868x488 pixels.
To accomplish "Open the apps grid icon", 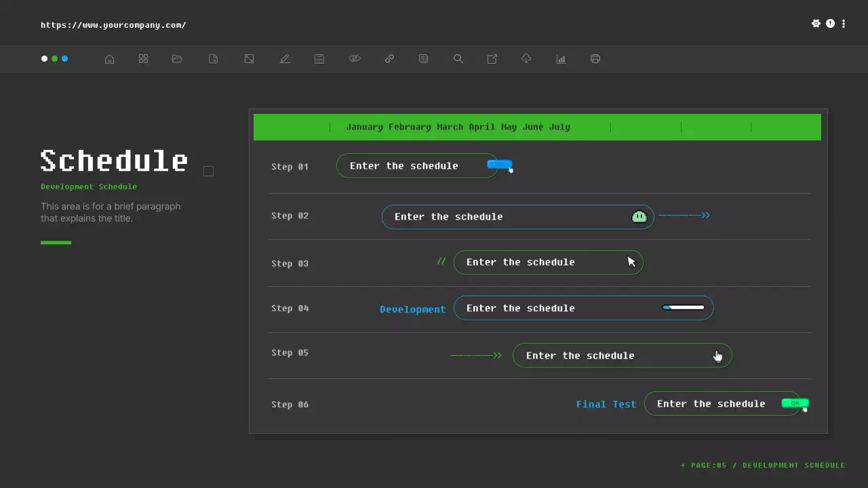I will pyautogui.click(x=143, y=59).
